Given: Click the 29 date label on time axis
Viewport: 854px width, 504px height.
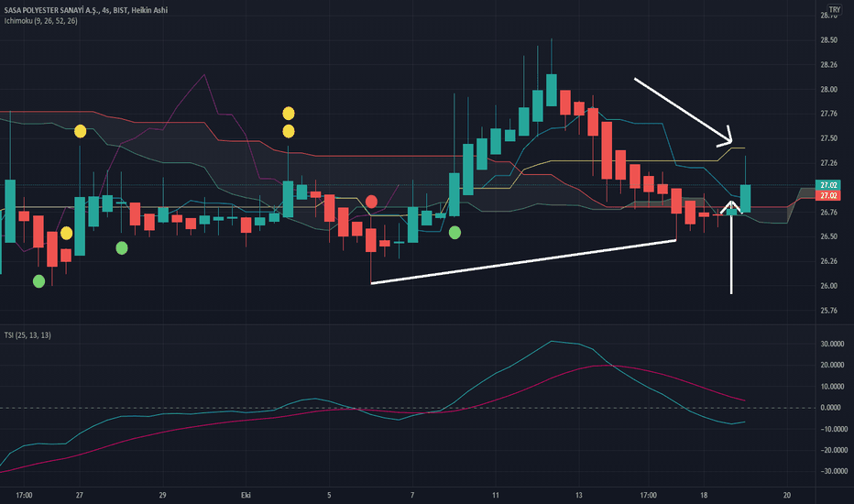Looking at the screenshot, I should pos(162,495).
